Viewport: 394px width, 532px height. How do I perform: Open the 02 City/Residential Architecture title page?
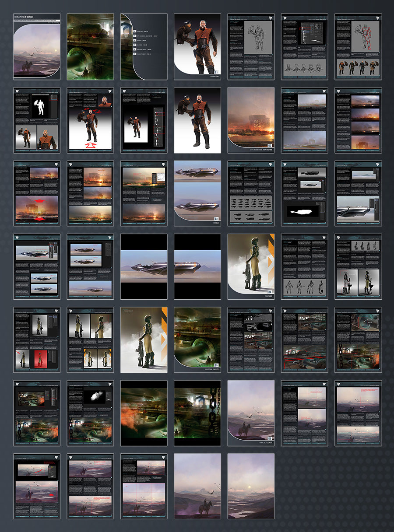251,120
